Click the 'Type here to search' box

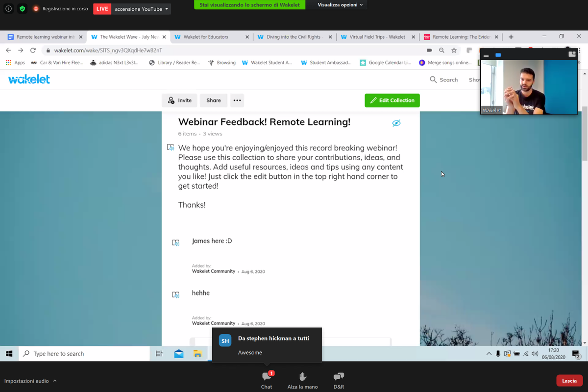click(84, 353)
